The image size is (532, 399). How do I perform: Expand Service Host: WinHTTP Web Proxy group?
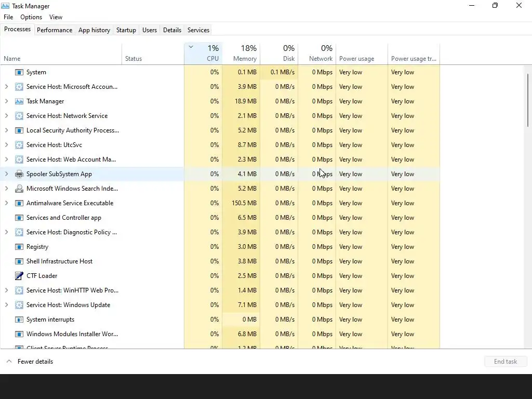6,290
